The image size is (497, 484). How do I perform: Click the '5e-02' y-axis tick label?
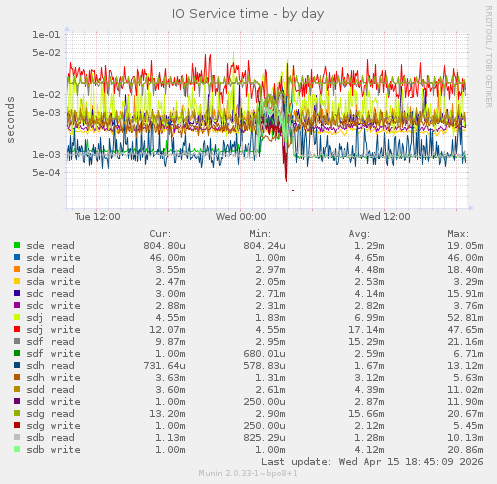[46, 52]
